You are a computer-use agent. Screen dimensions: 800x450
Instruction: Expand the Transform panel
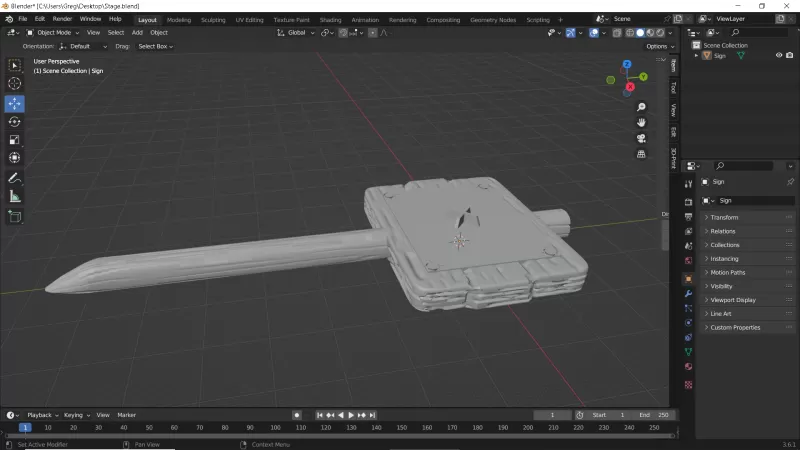click(724, 217)
